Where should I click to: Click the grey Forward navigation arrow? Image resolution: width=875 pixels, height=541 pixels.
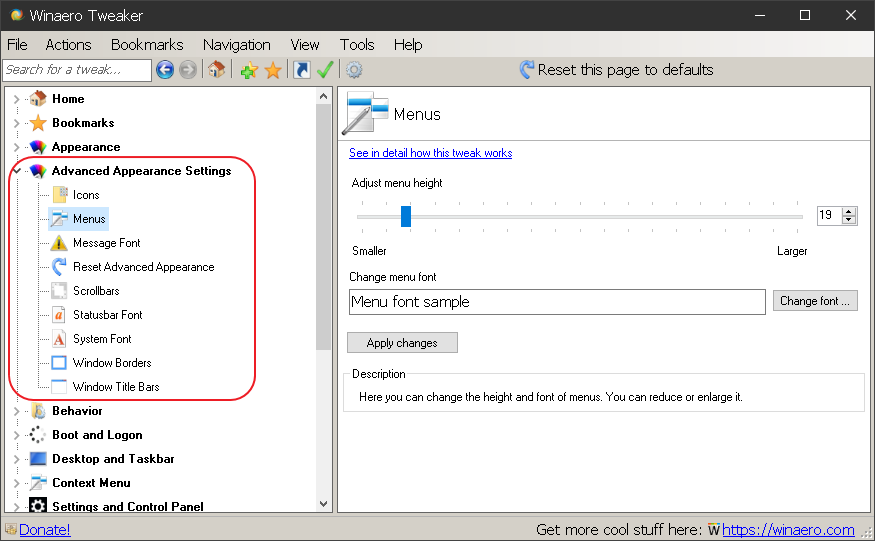188,70
